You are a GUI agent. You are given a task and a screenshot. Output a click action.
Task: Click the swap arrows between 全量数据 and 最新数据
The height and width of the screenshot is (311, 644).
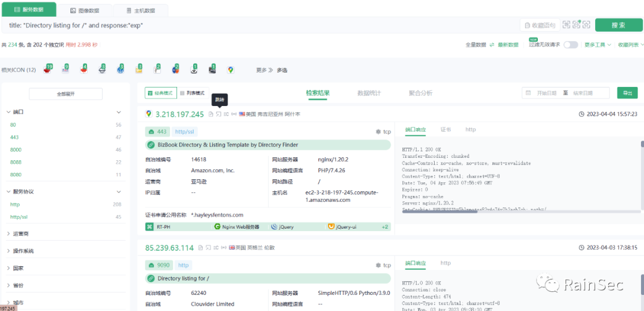491,45
